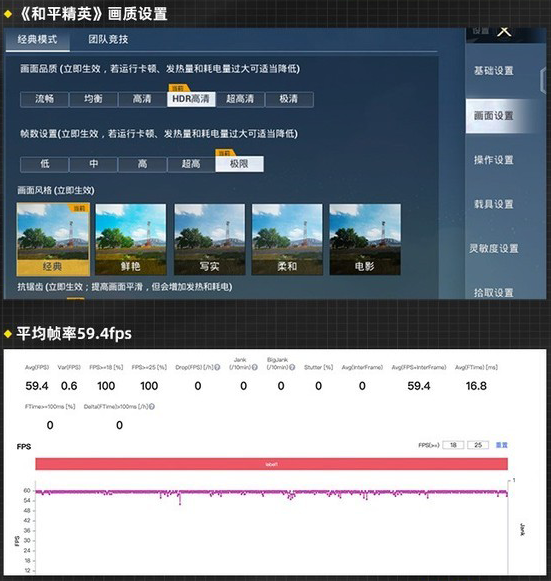Click help icon next to Delta(FTime)>100ms

pyautogui.click(x=152, y=406)
